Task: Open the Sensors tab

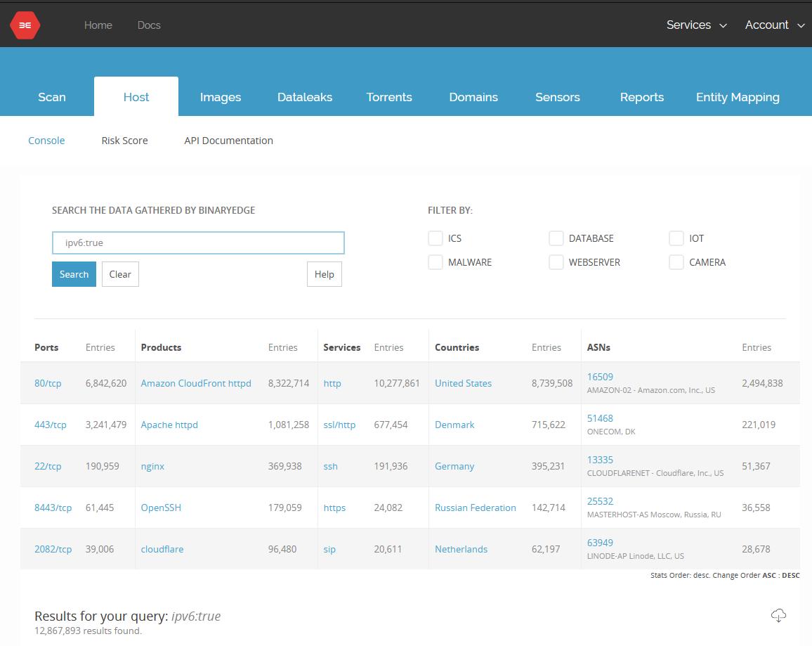Action: (557, 97)
